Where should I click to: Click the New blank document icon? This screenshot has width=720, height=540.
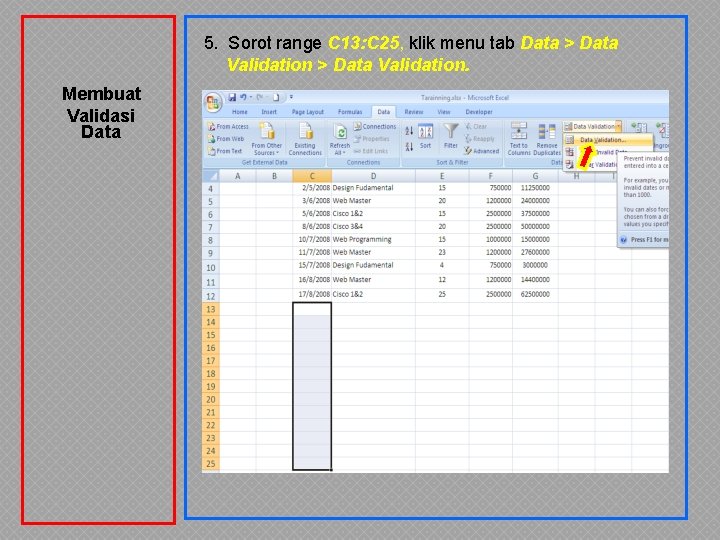click(276, 97)
